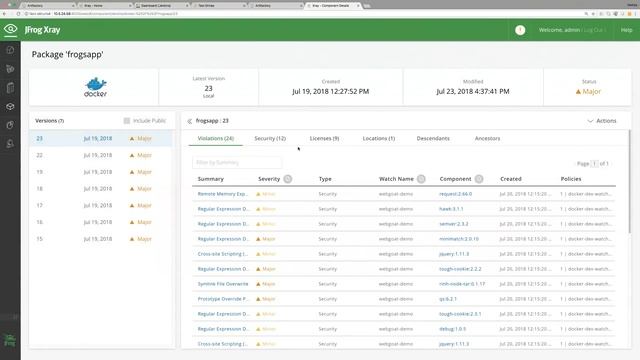Open Prototype Override violation link
Image resolution: width=640 pixels, height=360 pixels.
coord(223,299)
